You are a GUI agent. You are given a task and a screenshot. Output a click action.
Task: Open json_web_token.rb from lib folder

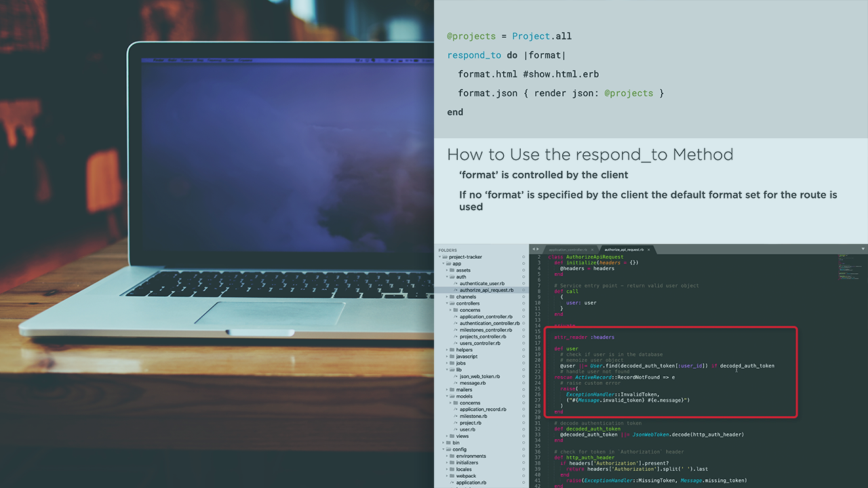point(479,376)
